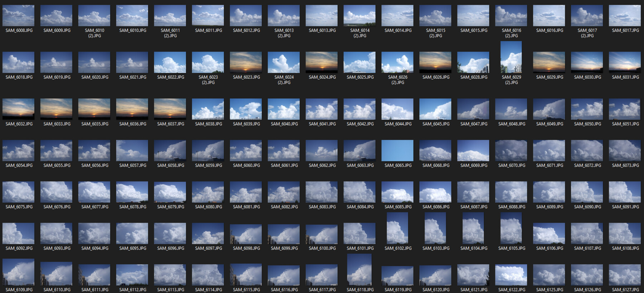Image resolution: width=644 pixels, height=293 pixels.
Task: Select the SAM_6054.JPG thumbnail
Action: [x=19, y=151]
